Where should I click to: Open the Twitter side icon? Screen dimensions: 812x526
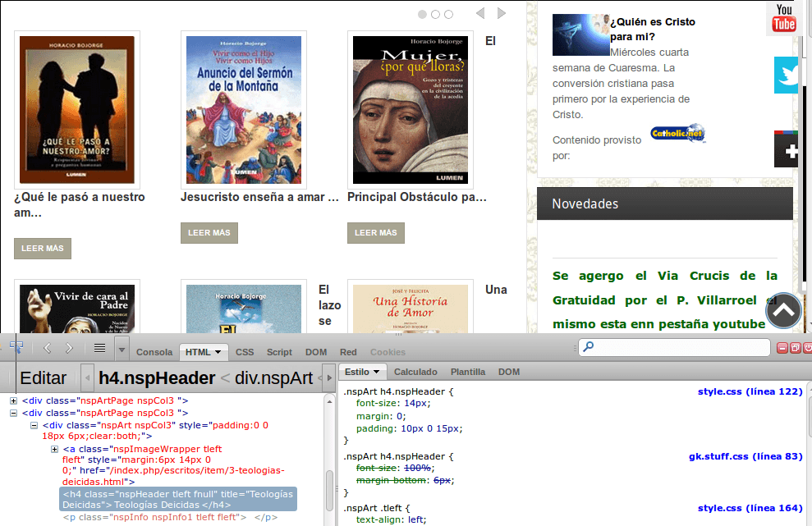(x=786, y=75)
